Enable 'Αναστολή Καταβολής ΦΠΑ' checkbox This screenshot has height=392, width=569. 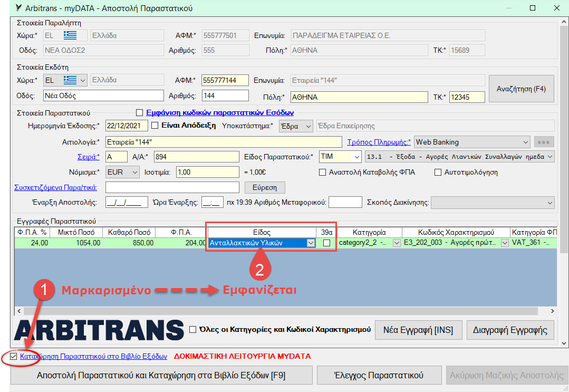coord(322,172)
